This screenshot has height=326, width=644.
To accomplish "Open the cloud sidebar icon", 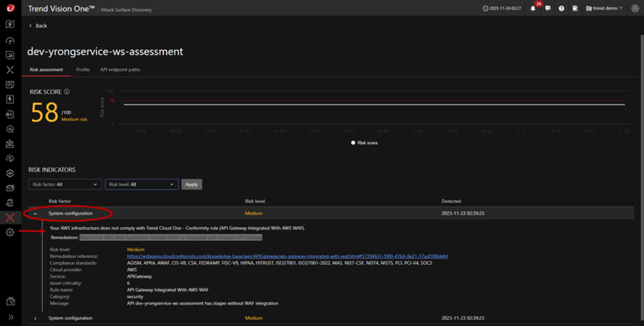I will pyautogui.click(x=11, y=158).
